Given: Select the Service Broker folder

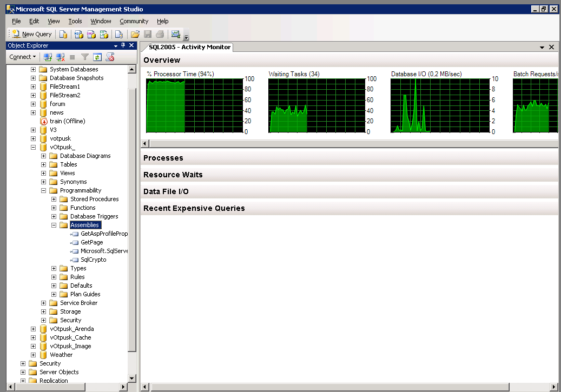Looking at the screenshot, I should 78,303.
